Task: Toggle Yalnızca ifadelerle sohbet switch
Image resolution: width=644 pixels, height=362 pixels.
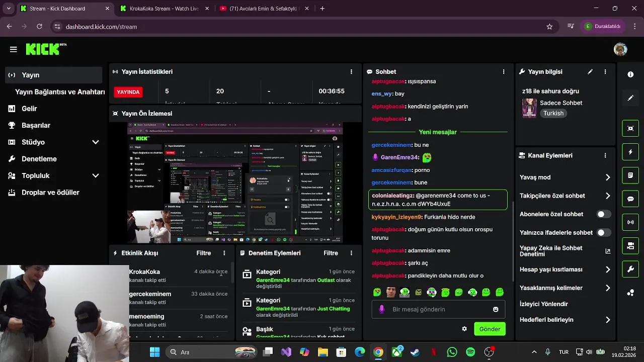Action: tap(604, 233)
